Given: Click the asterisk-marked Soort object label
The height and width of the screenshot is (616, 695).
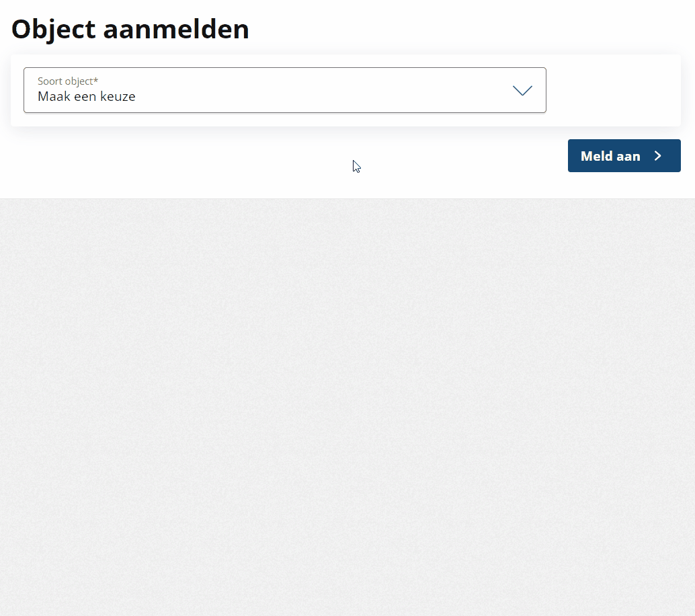Looking at the screenshot, I should tap(68, 81).
